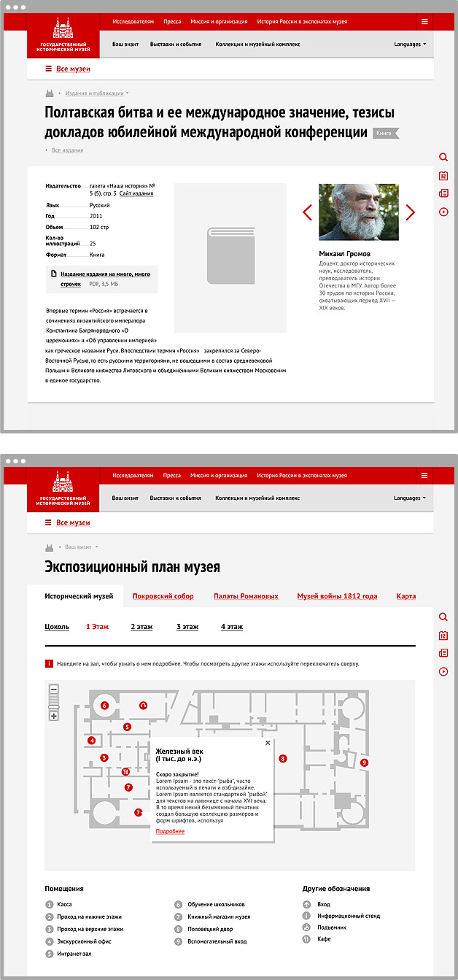Open 'История России в экспонатах музея' in plan window
The image size is (458, 980).
(301, 475)
